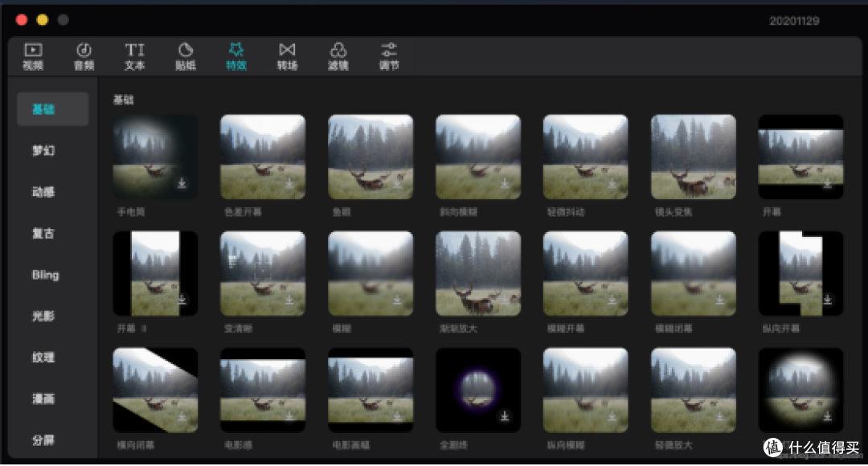Click the 模糊闭幕 label
868x466 pixels.
click(x=674, y=329)
